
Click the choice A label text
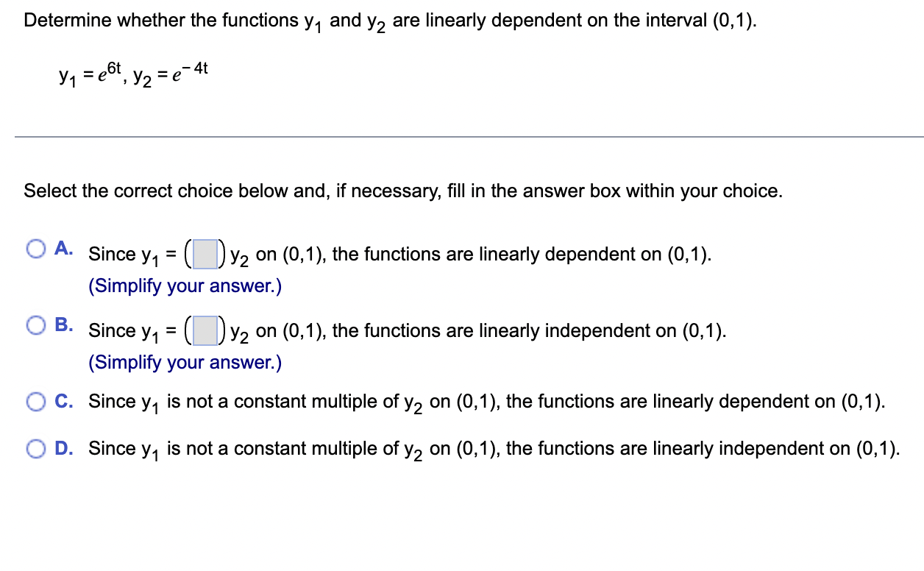click(65, 248)
